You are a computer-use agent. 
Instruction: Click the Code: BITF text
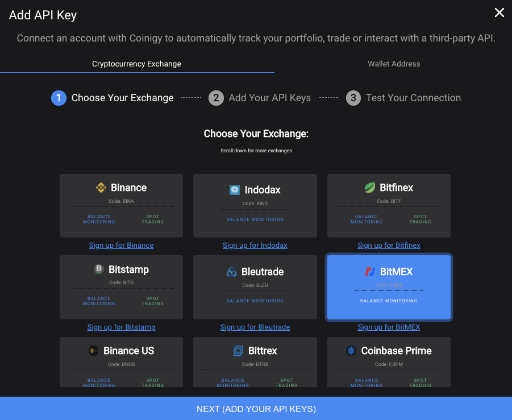389,201
